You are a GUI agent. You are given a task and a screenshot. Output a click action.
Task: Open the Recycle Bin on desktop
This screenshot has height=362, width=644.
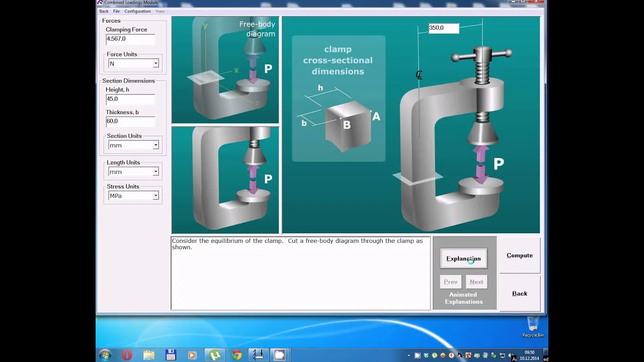[x=533, y=327]
